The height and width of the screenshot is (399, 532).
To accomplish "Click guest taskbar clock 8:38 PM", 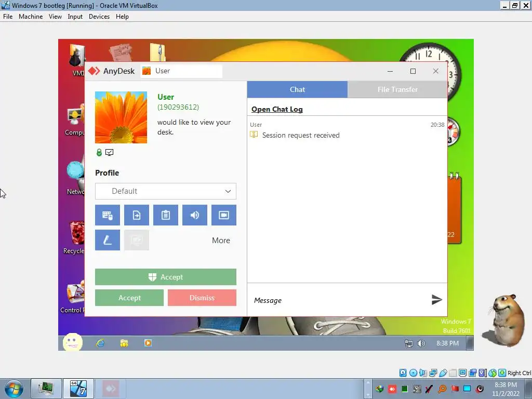I will 447,343.
